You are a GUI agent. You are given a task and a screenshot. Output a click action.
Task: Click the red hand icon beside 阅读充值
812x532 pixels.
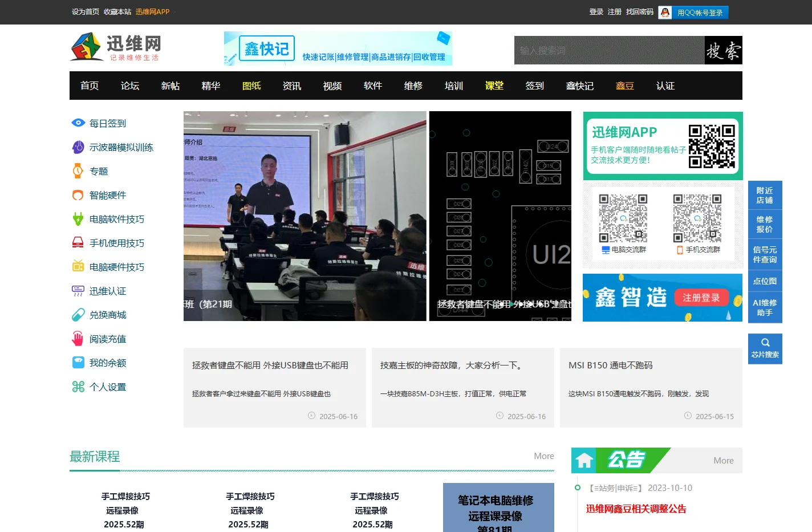[78, 339]
